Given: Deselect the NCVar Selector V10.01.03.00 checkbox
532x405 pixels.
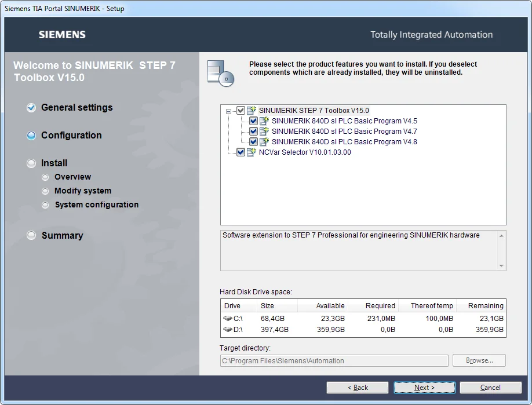Looking at the screenshot, I should [241, 152].
